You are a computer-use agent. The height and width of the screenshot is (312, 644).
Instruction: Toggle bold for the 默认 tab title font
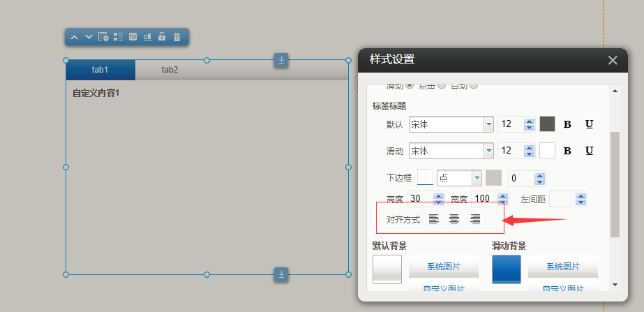(567, 124)
